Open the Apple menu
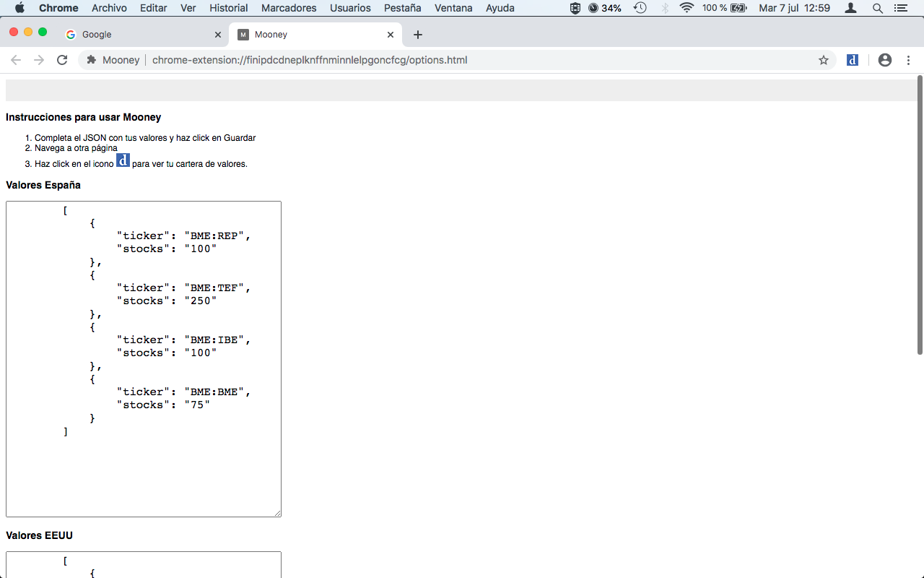924x578 pixels. pyautogui.click(x=19, y=8)
